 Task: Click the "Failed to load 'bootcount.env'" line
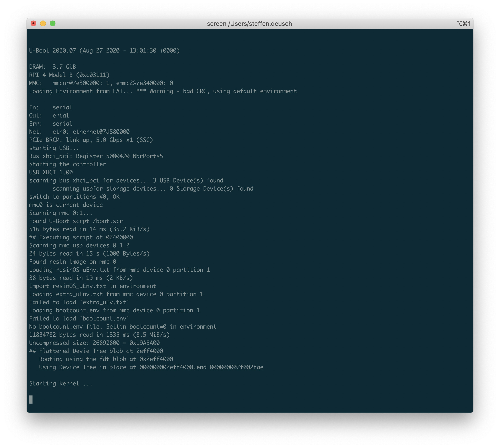[x=79, y=319]
